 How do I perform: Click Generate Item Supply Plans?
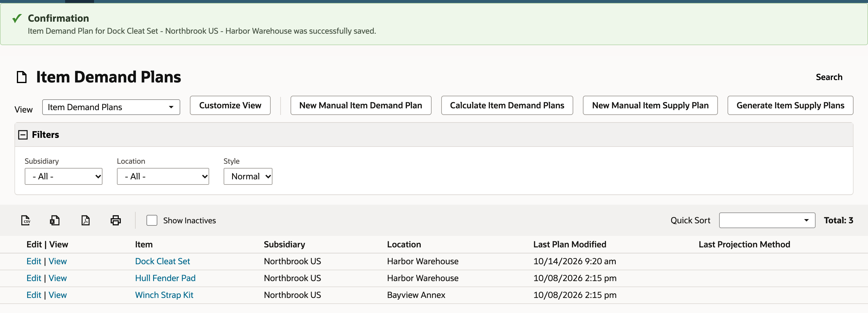click(x=791, y=105)
